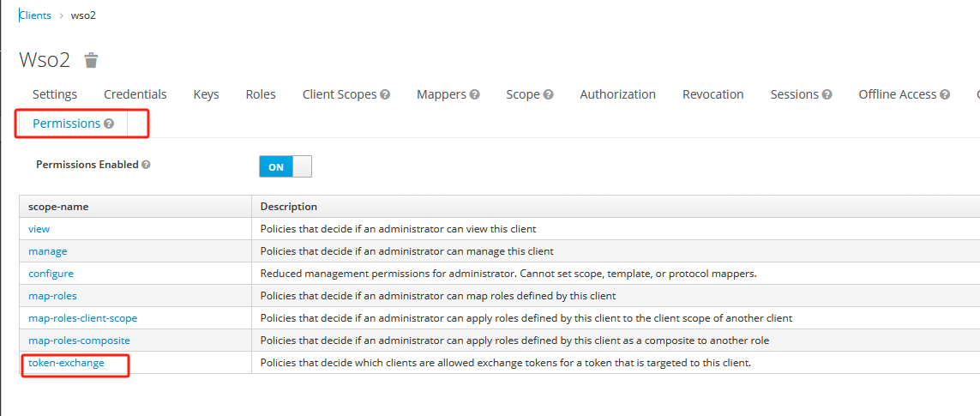980x416 pixels.
Task: Open the token-exchange scope link
Action: 66,363
